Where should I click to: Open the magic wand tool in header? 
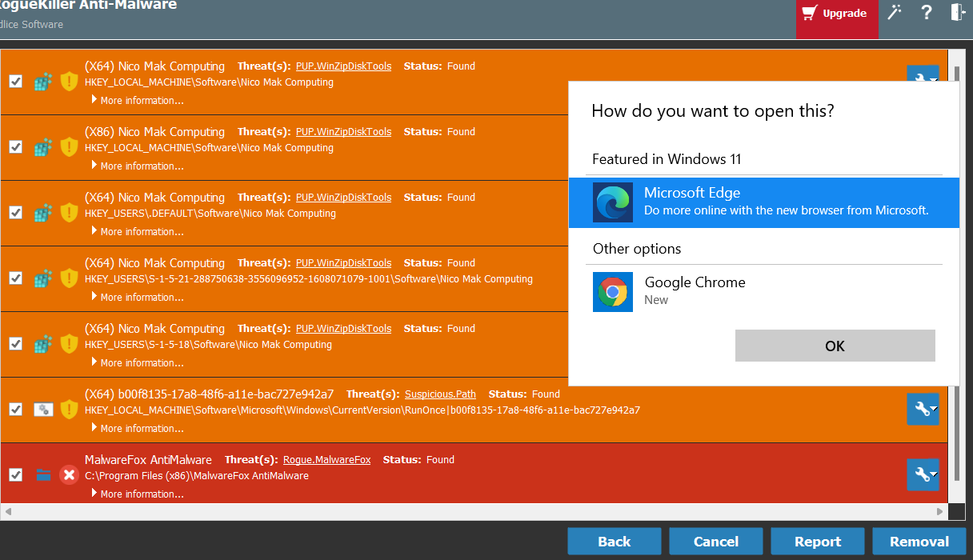pyautogui.click(x=895, y=12)
